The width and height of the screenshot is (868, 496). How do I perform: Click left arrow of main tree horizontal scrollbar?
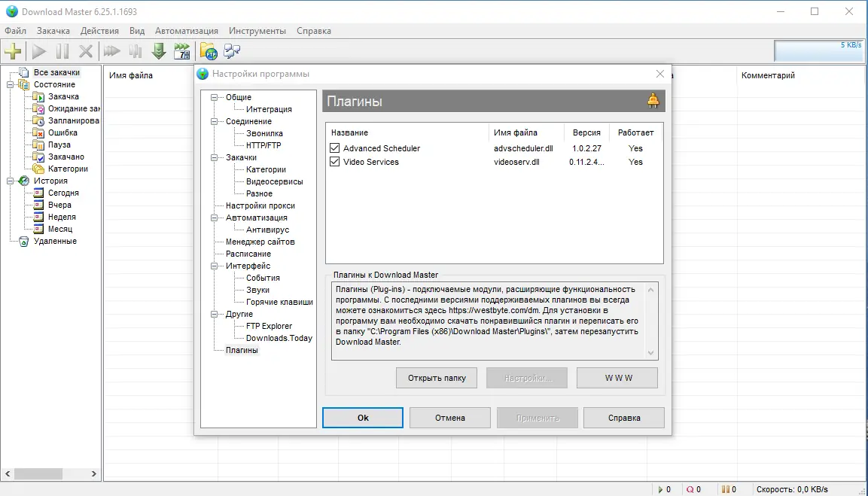point(8,474)
